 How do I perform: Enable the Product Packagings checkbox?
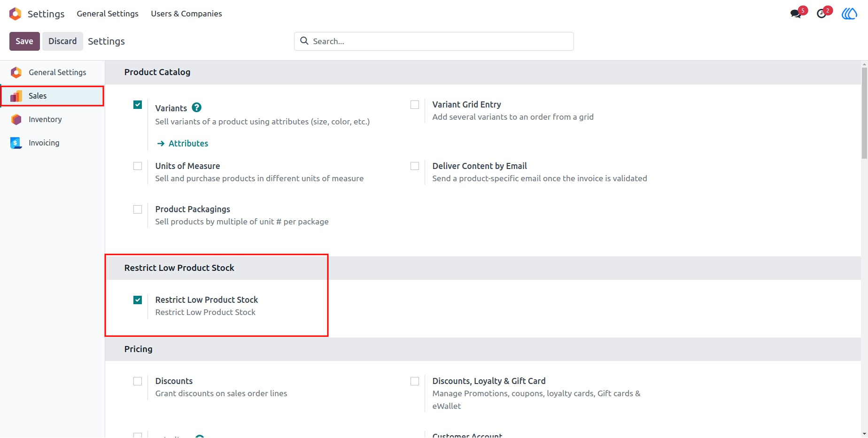coord(138,209)
